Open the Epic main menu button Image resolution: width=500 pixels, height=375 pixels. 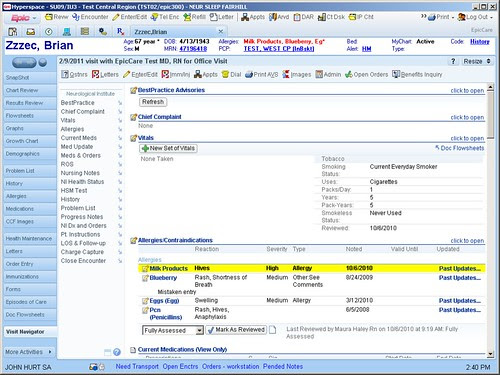point(23,18)
